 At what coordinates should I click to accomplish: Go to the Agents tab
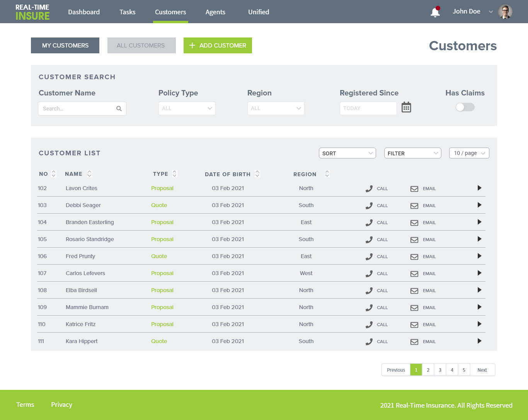[x=215, y=12]
